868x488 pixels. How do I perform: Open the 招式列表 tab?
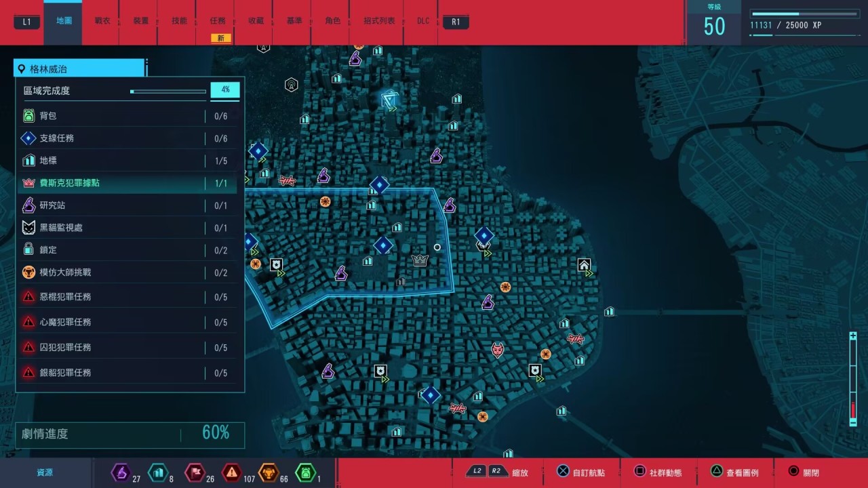click(x=379, y=21)
